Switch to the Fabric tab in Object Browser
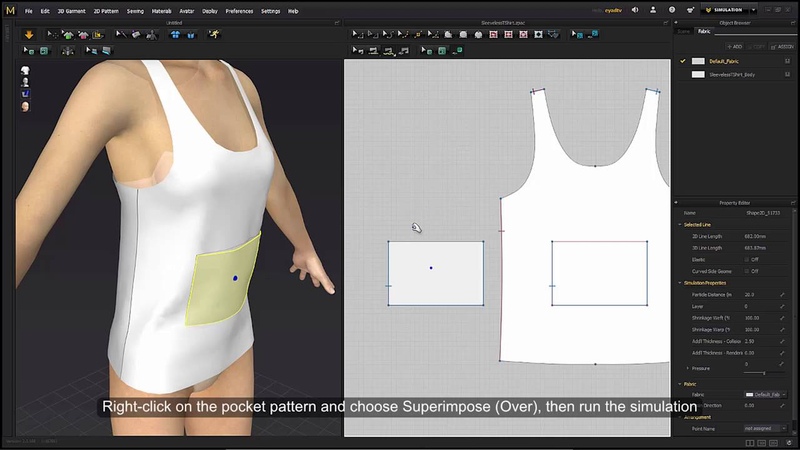Viewport: 800px width, 450px height. (704, 31)
